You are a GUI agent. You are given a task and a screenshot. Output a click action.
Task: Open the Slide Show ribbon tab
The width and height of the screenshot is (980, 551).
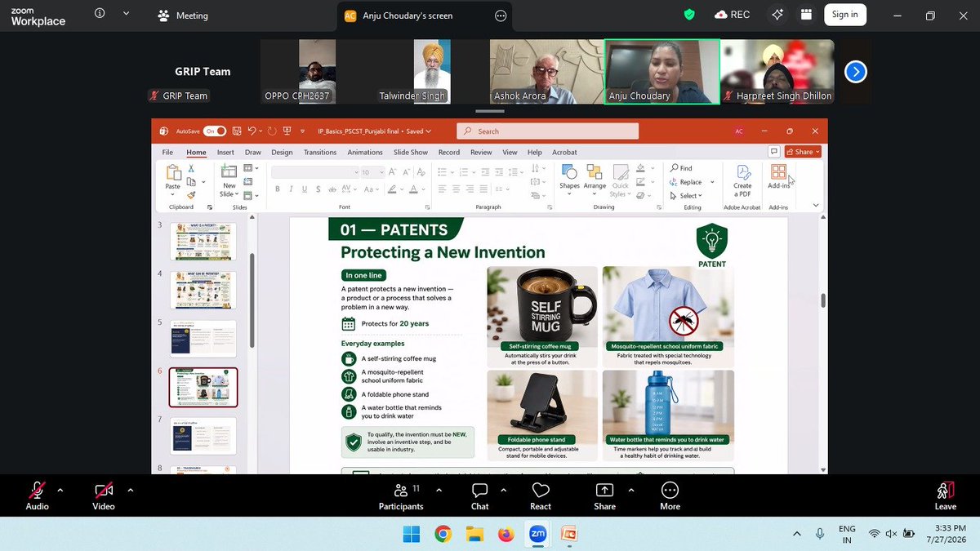[x=411, y=152]
